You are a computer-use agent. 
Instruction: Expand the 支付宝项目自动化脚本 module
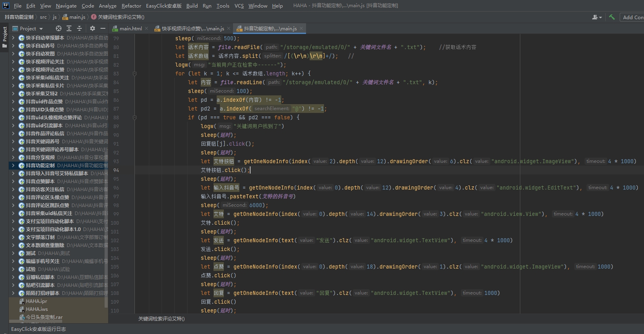(x=13, y=221)
